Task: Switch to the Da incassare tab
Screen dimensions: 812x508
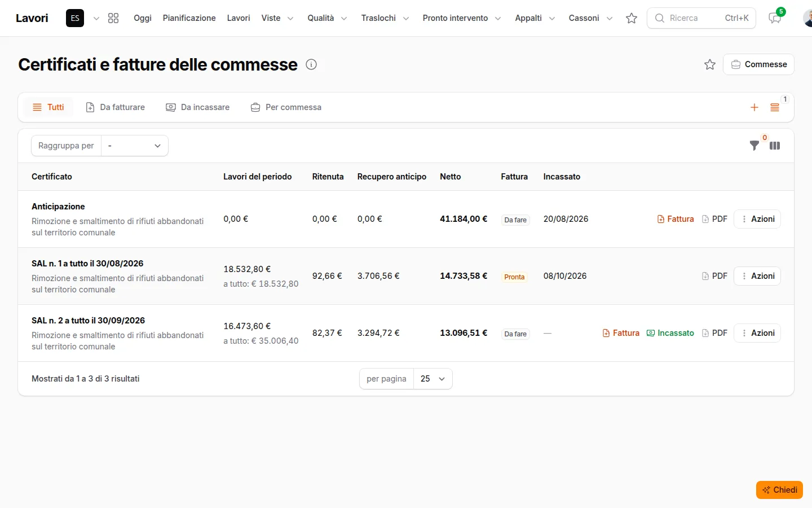Action: coord(198,107)
